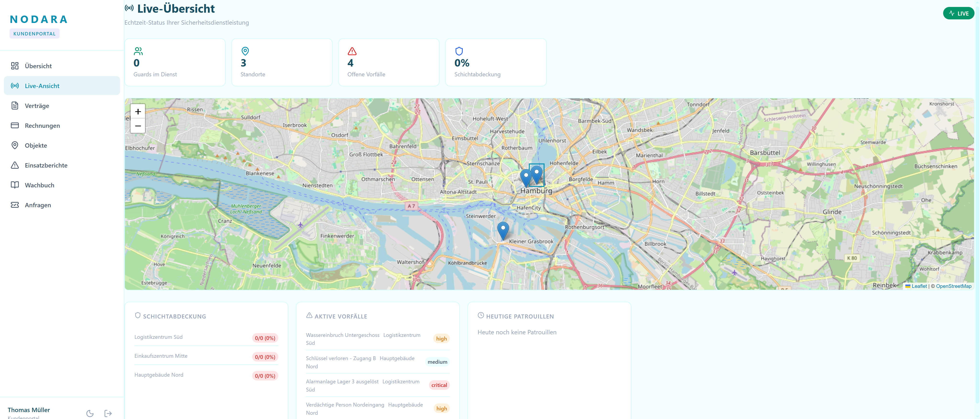
Task: Open the Guards im Dienst card
Action: 175,62
